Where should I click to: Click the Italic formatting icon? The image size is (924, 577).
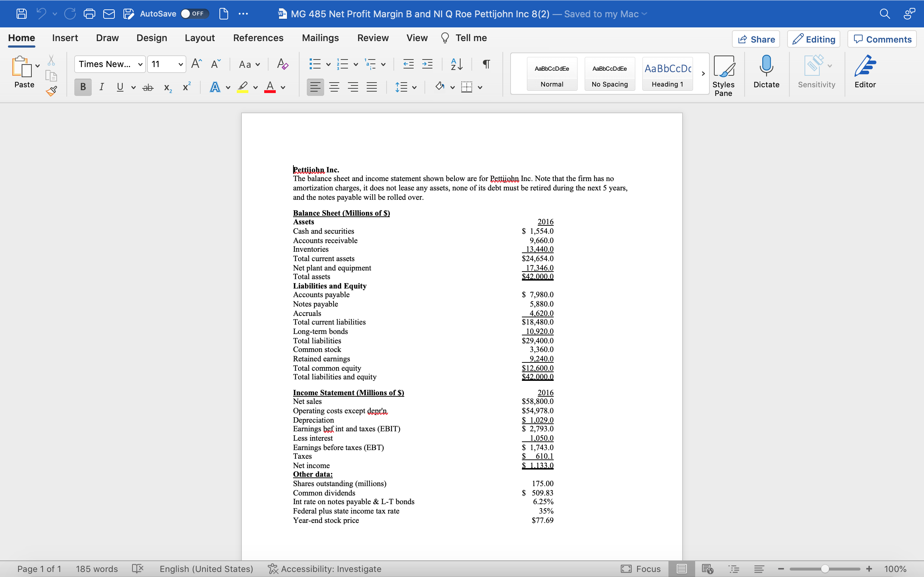(x=100, y=87)
